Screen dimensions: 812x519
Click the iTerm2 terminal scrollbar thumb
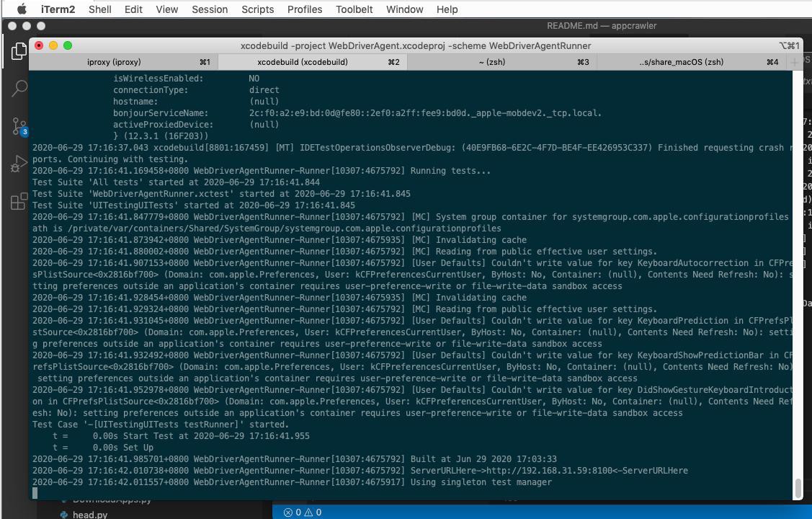[x=798, y=489]
